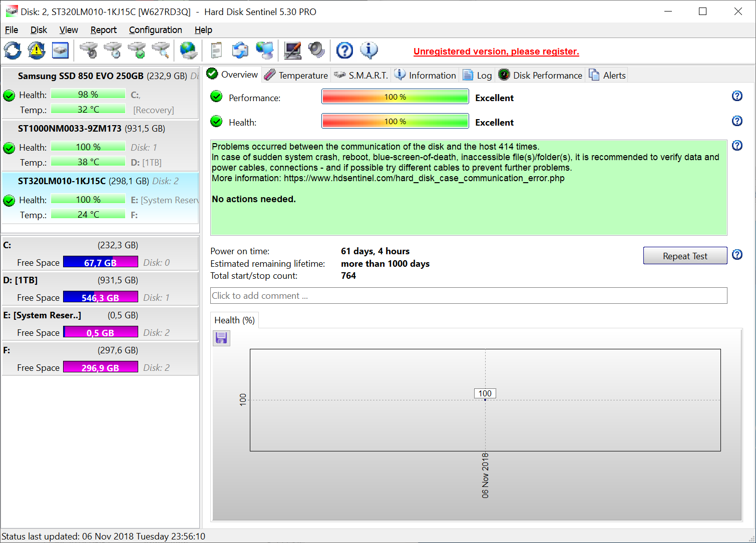Click the Samsung SSD 32 °C temperature bar
The width and height of the screenshot is (756, 543).
pos(88,109)
